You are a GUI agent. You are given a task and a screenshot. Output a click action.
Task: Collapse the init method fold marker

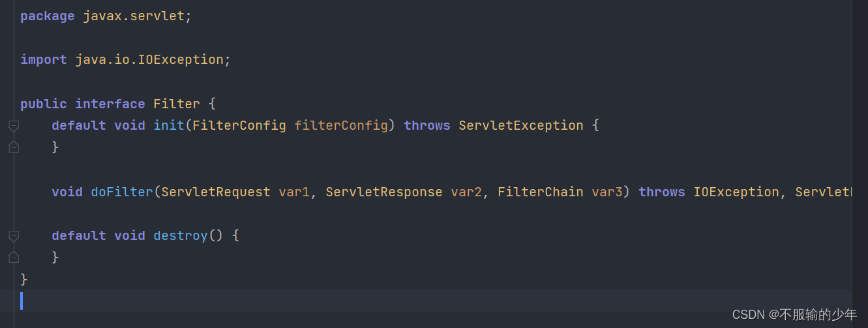(14, 125)
